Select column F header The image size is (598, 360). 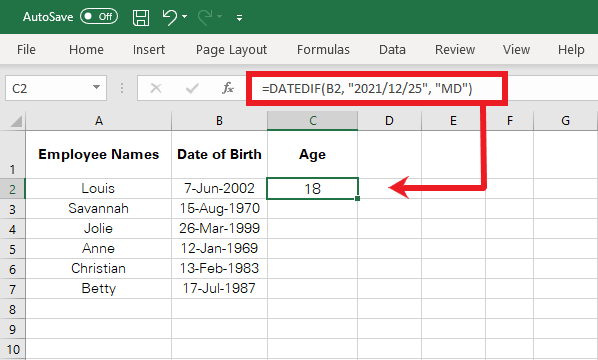click(x=510, y=121)
